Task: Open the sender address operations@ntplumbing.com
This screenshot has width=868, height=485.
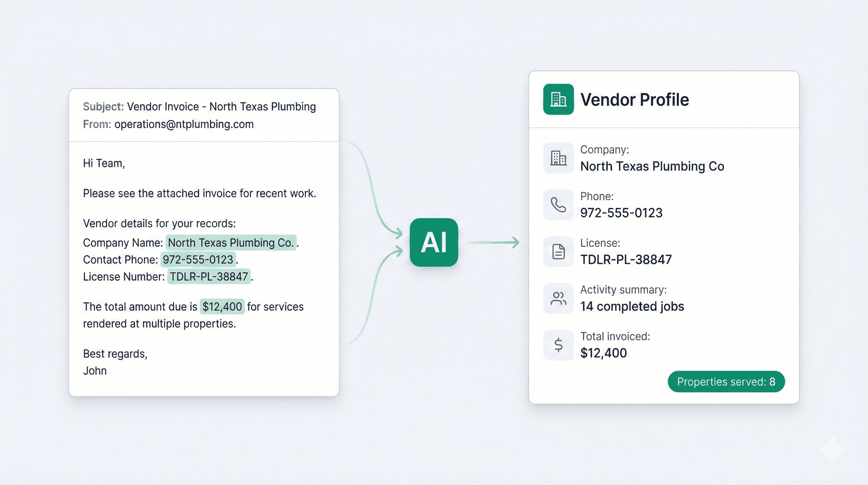Action: (183, 124)
